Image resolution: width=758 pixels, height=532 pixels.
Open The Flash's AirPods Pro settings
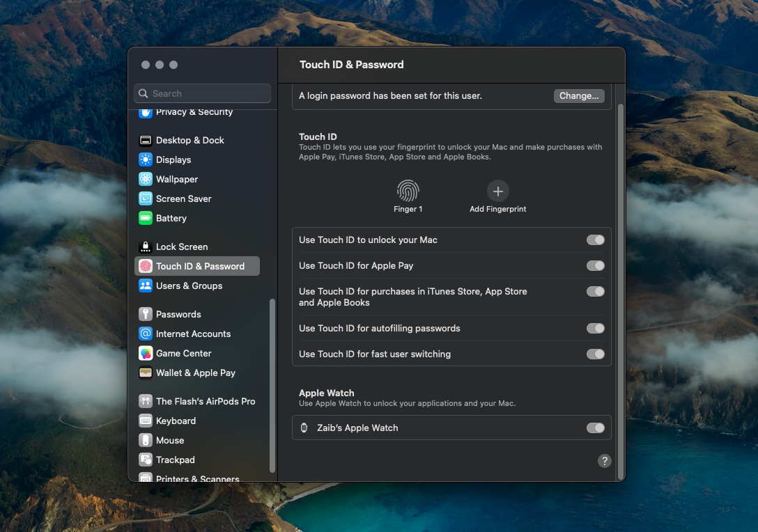[196, 401]
